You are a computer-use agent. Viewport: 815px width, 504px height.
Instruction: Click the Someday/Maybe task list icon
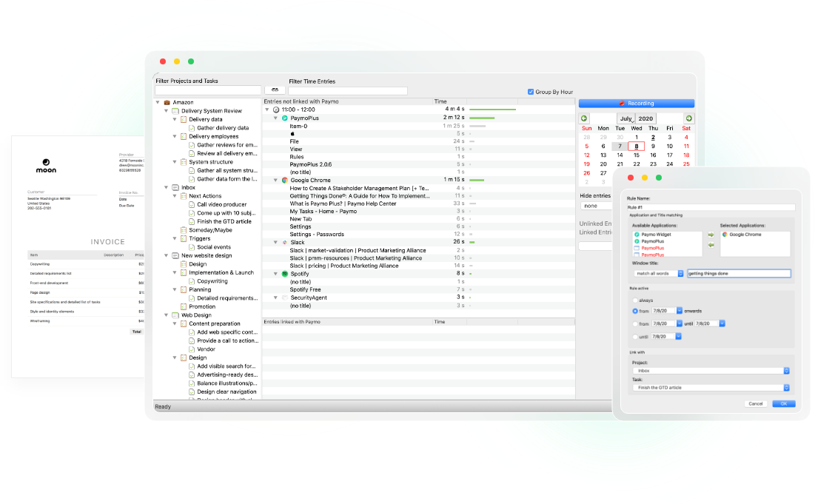click(184, 230)
